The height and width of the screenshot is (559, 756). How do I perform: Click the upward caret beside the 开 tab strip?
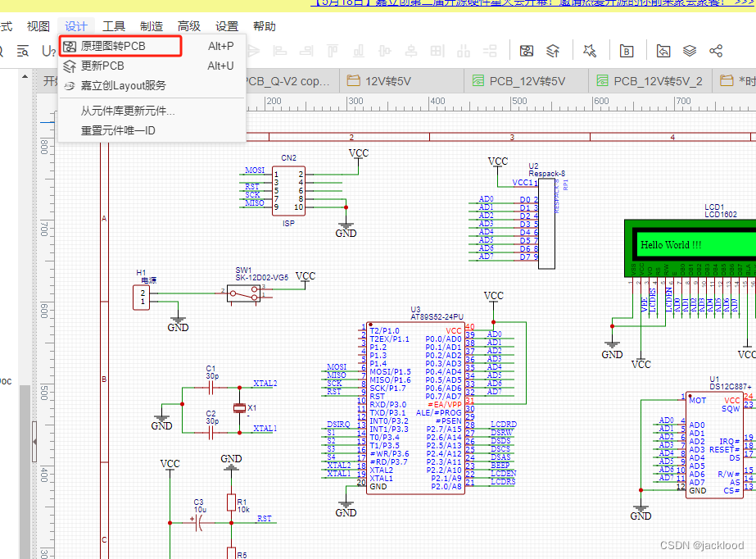(24, 76)
